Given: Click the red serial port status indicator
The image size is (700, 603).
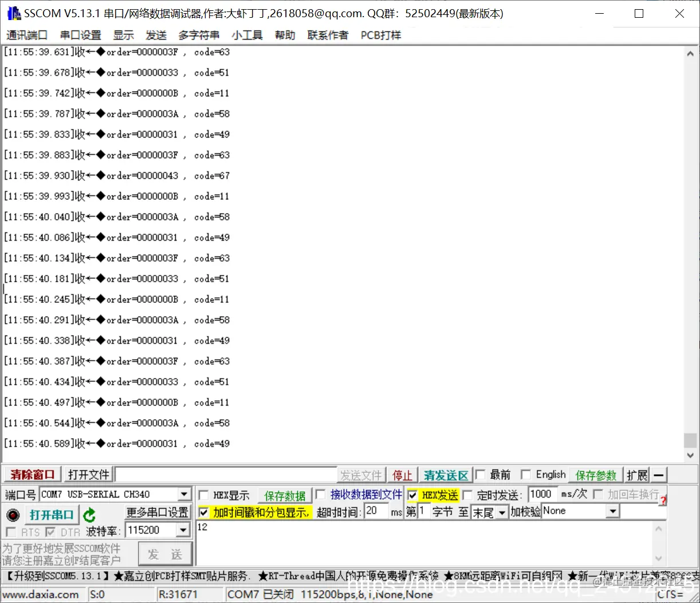Looking at the screenshot, I should click(x=13, y=515).
